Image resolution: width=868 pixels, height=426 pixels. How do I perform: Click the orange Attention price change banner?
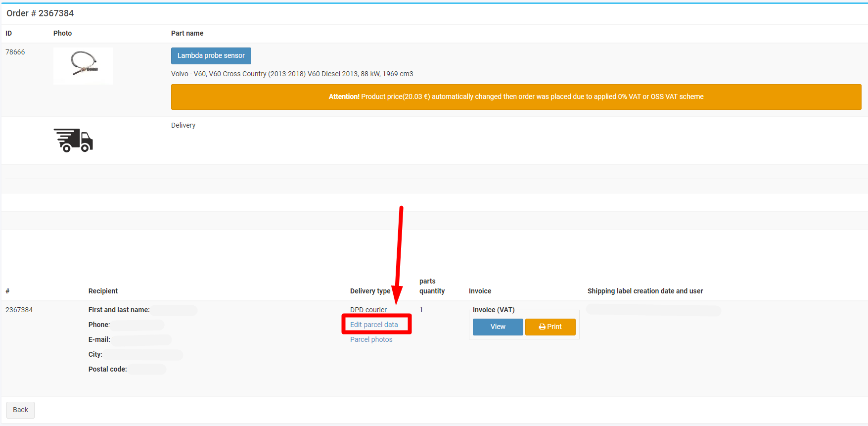click(516, 97)
